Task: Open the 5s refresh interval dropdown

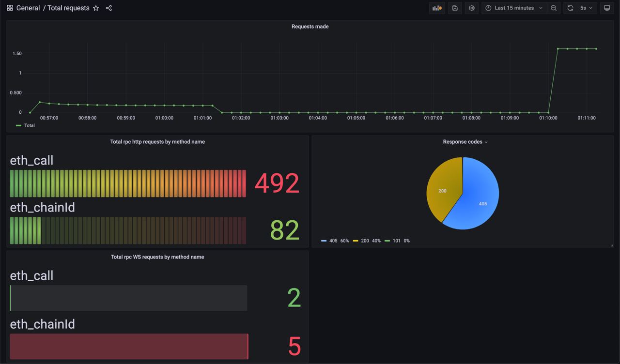Action: pyautogui.click(x=587, y=8)
